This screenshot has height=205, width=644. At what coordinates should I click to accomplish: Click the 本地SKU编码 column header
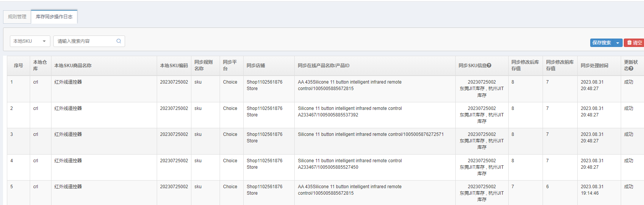[174, 66]
